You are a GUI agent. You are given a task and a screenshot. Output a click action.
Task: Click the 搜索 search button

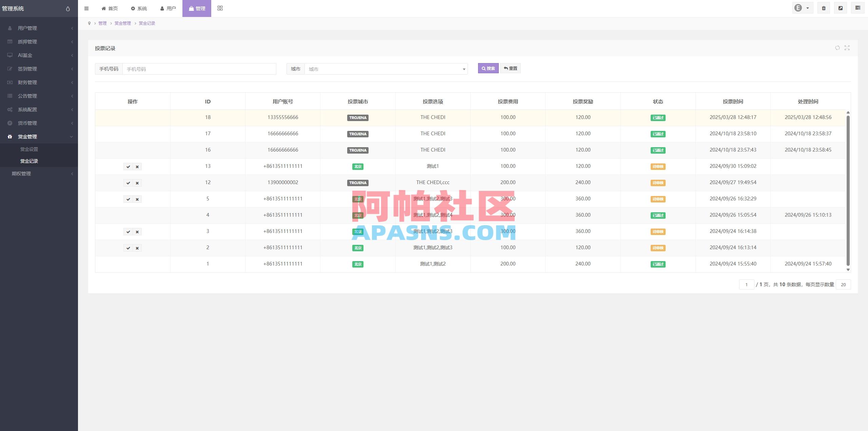click(x=488, y=68)
